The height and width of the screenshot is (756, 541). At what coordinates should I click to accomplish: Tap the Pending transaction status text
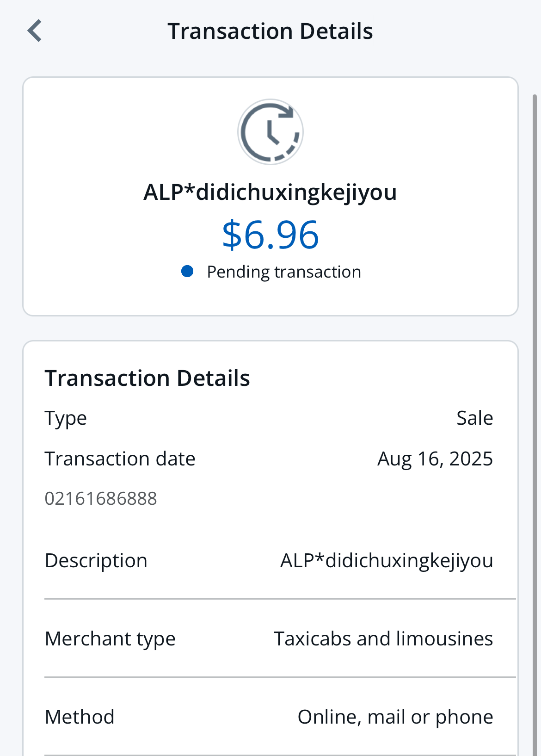click(x=283, y=272)
